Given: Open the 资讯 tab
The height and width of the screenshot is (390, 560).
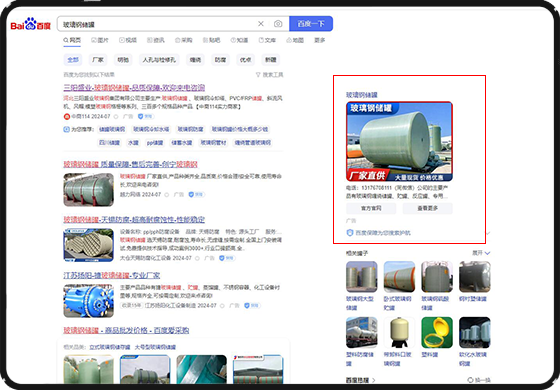Looking at the screenshot, I should click(156, 40).
